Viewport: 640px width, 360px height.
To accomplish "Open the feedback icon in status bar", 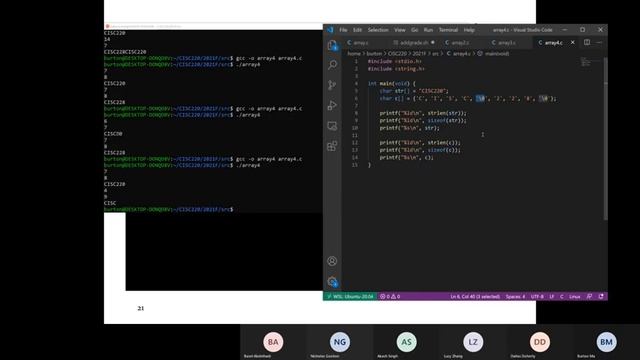I will tap(589, 296).
